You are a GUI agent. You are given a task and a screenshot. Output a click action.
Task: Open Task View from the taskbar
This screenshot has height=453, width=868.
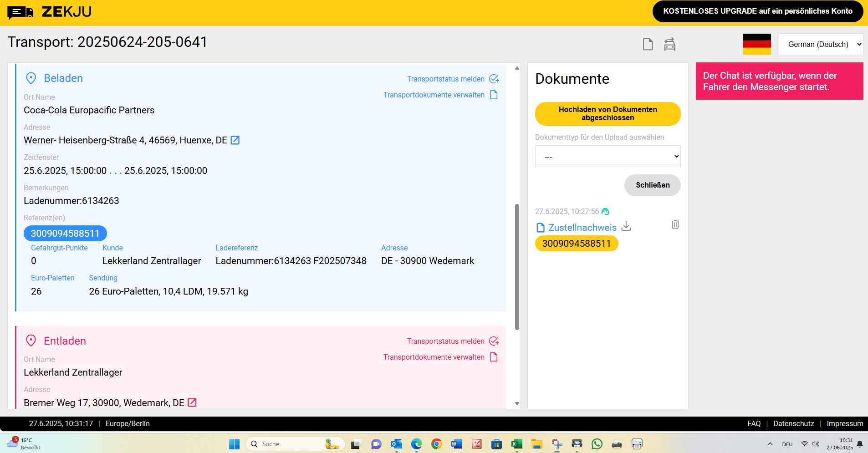tap(356, 444)
